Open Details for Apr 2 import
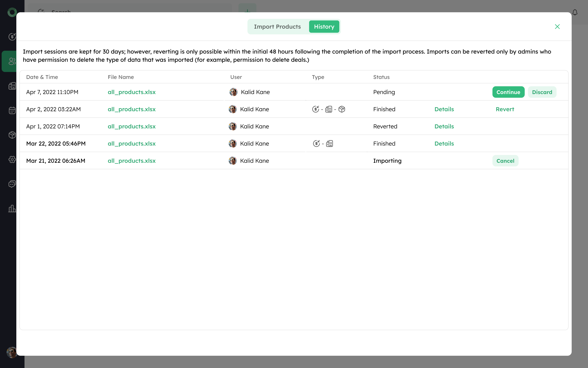 444,109
